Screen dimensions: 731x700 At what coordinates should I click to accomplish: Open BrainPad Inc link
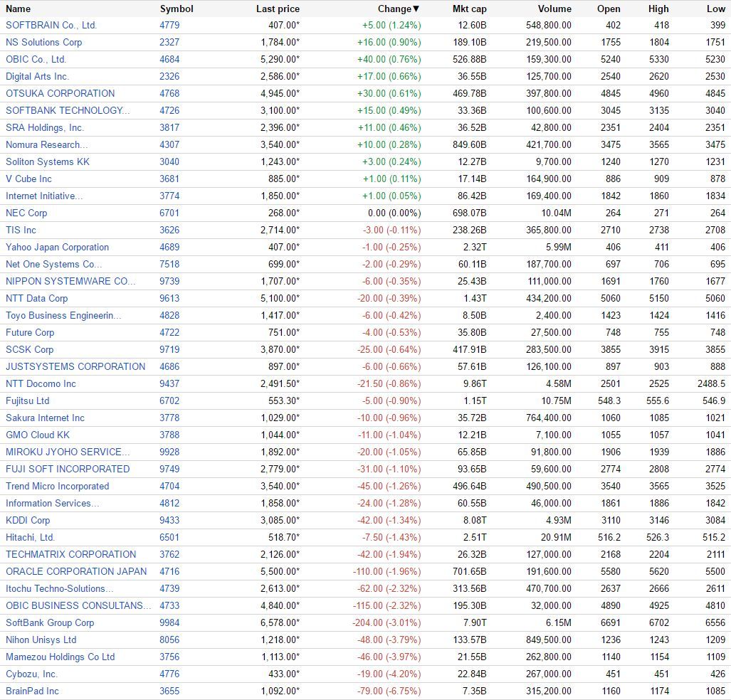pos(32,691)
